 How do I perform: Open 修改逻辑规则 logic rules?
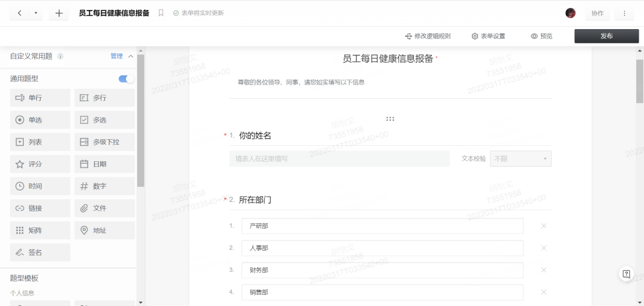[428, 36]
